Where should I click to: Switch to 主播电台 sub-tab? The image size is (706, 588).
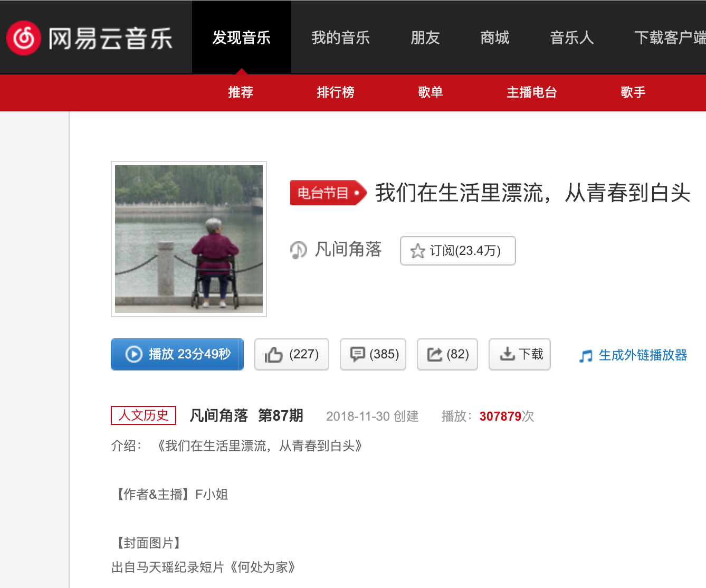point(532,92)
